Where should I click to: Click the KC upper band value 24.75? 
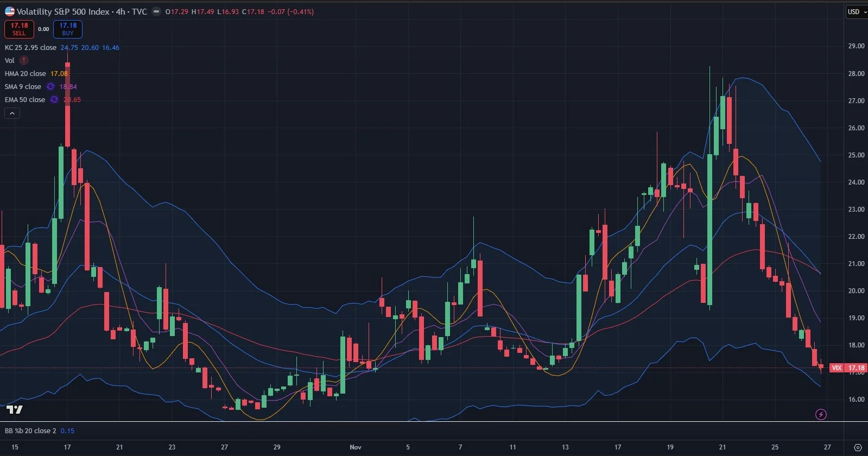click(69, 47)
